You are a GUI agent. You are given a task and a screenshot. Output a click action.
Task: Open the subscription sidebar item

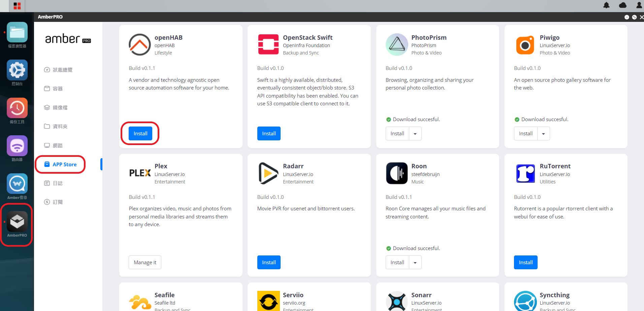click(54, 202)
